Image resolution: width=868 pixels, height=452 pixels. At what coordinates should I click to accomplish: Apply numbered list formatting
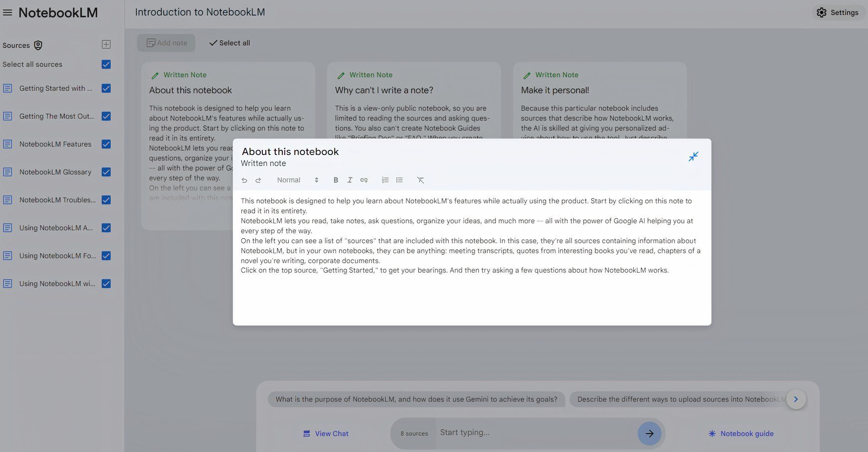385,180
